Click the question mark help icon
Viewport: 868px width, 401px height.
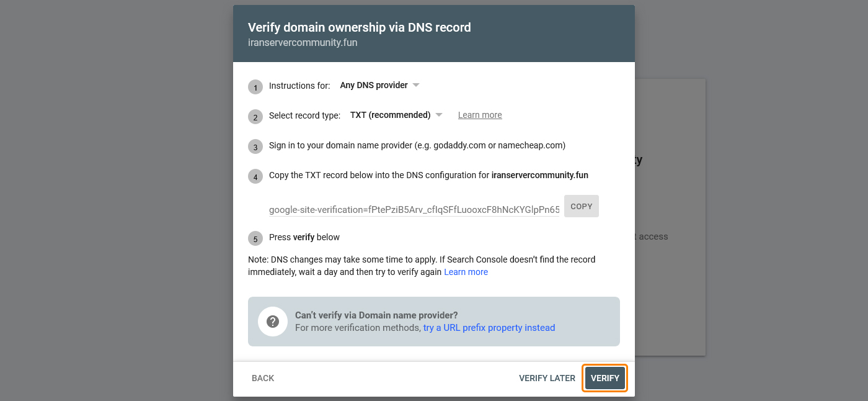pyautogui.click(x=273, y=322)
